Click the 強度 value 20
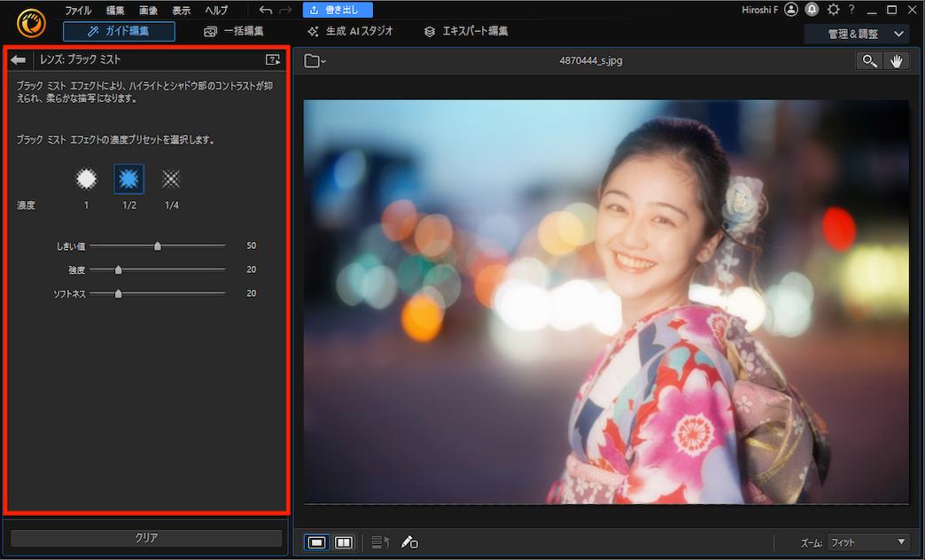The width and height of the screenshot is (925, 560). [252, 269]
